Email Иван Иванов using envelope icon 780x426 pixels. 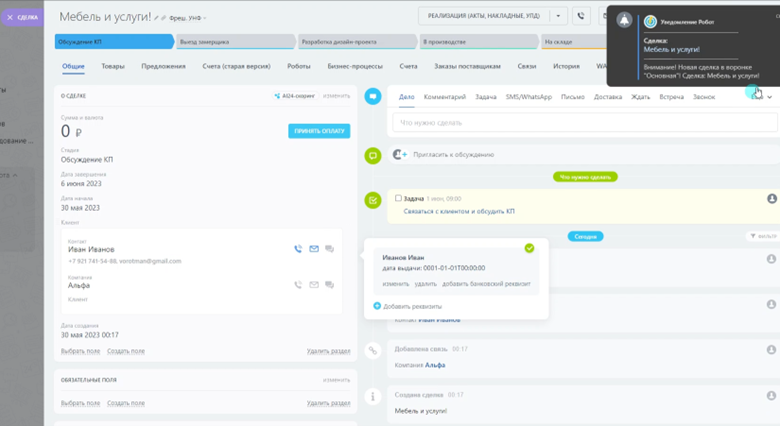(x=314, y=249)
